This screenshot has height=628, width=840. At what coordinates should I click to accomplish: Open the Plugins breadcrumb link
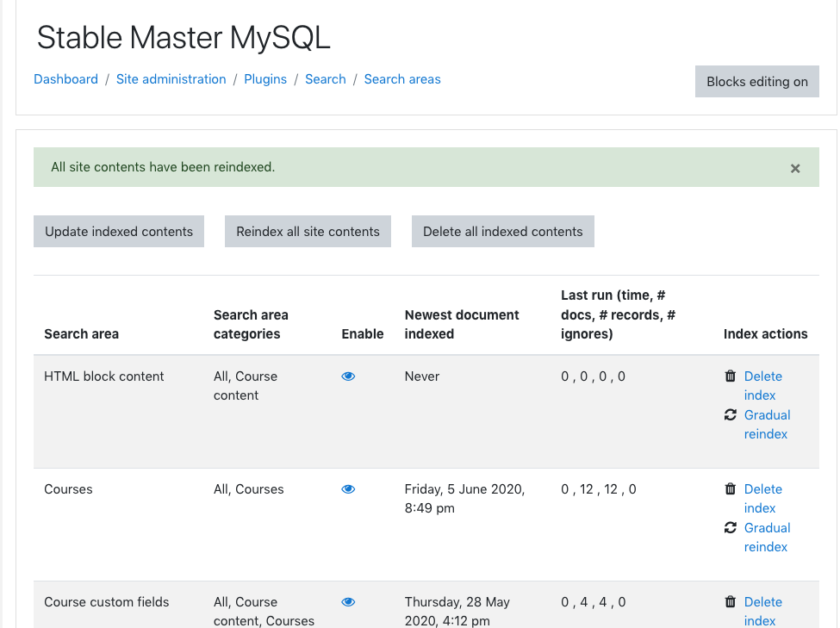265,79
